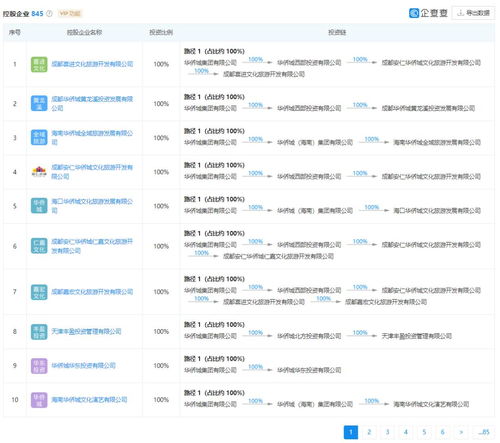Viewport: 500px width, 443px height.
Task: Click the green company logo in row 1
Action: (39, 64)
